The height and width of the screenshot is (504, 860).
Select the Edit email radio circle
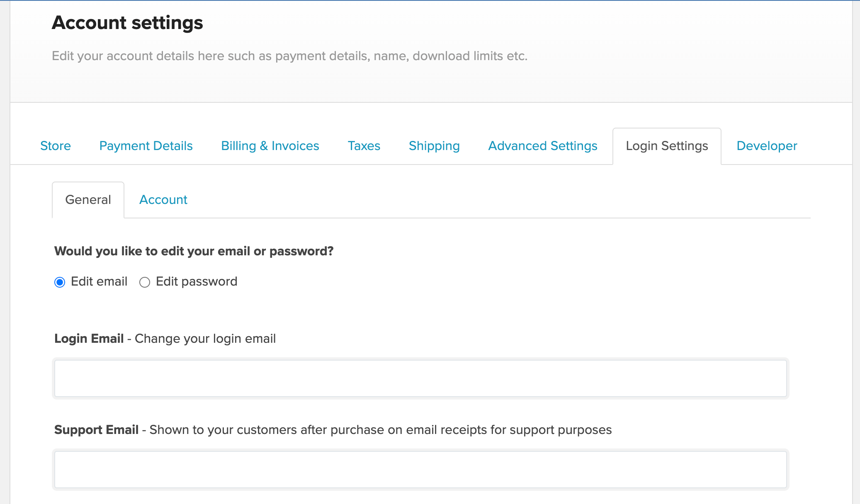pos(60,282)
